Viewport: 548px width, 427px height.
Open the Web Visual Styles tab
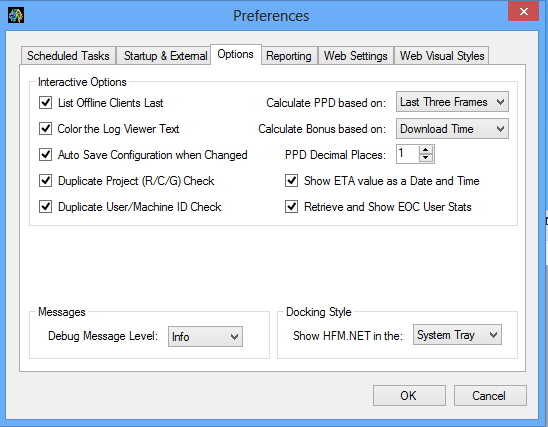coord(442,56)
